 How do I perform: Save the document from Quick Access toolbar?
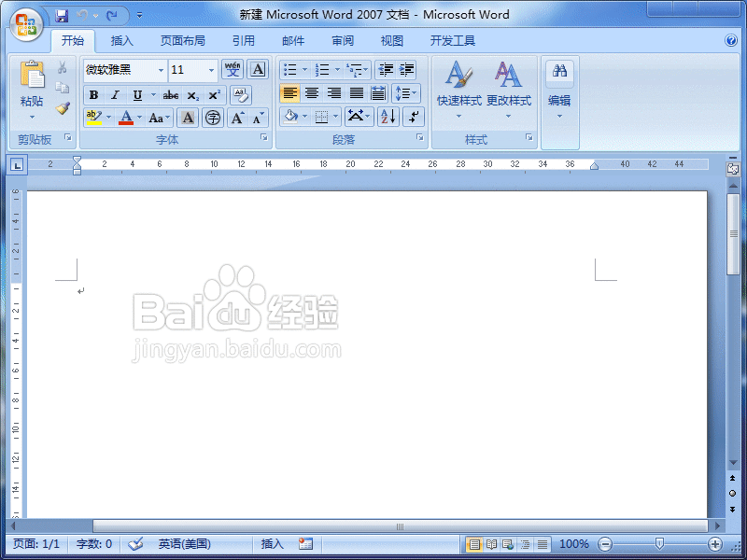point(62,16)
